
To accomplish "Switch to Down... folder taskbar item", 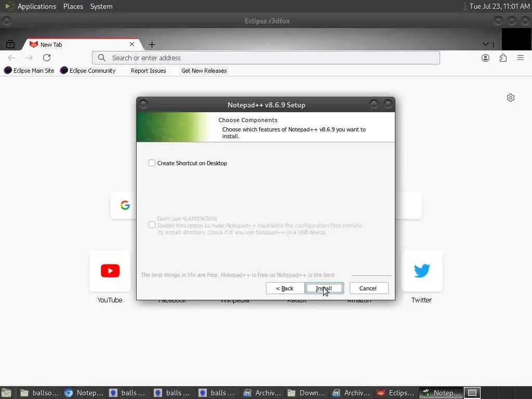I will coord(307,393).
